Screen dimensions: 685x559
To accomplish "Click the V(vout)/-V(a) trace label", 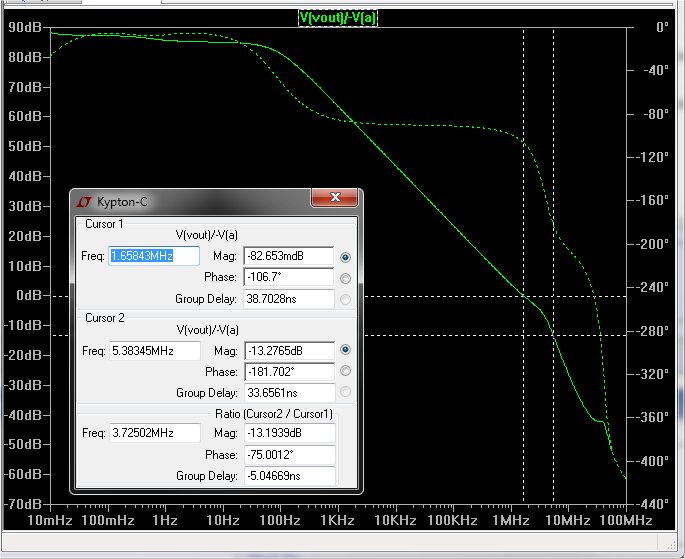I will [x=338, y=18].
